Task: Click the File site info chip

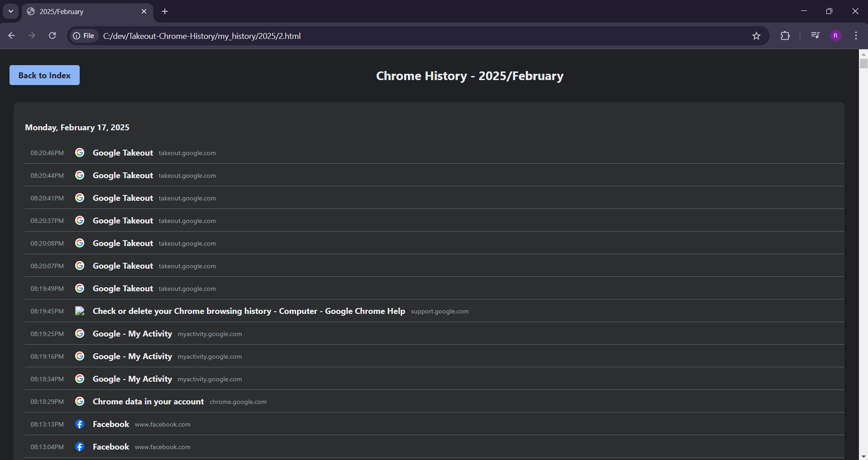Action: coord(84,36)
